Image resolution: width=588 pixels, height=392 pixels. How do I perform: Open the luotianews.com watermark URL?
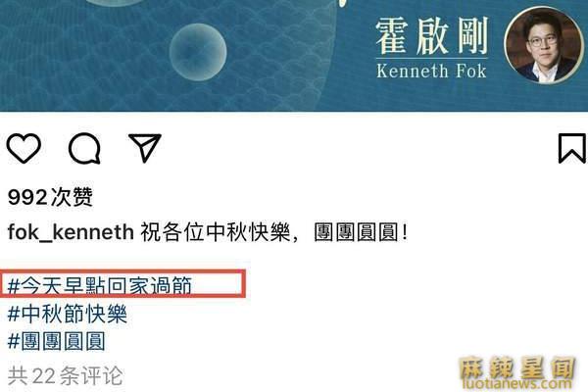[x=517, y=384]
